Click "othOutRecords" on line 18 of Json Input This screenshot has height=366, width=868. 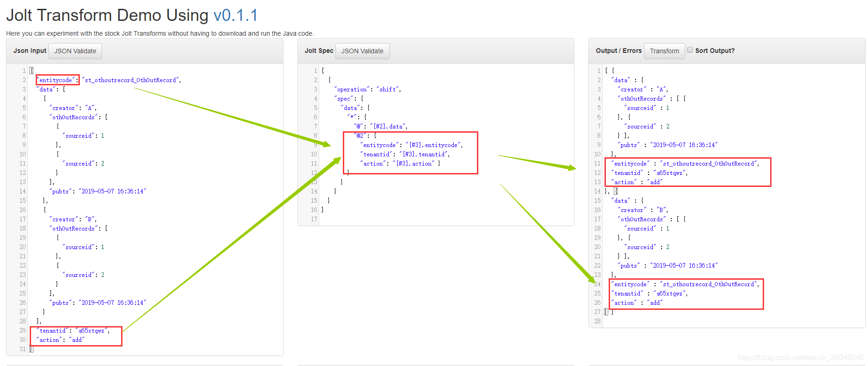78,229
